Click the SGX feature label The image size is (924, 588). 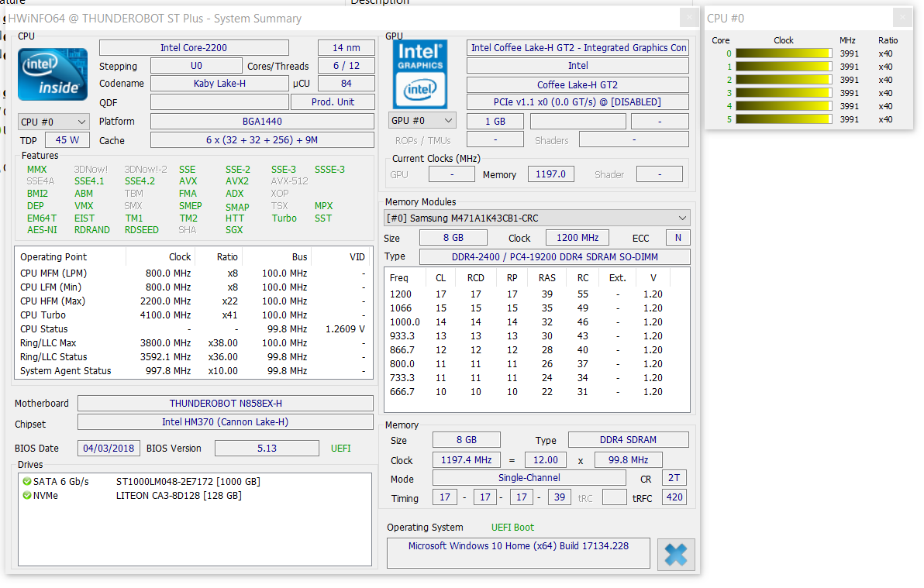(x=234, y=230)
